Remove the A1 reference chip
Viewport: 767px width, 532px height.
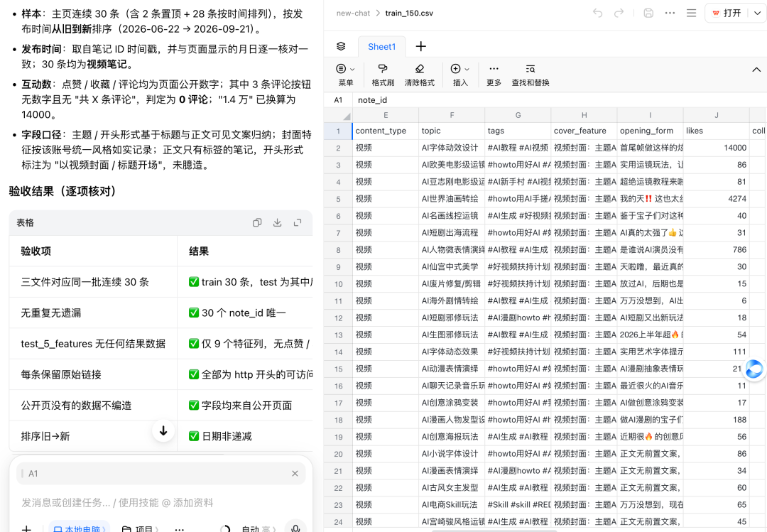coord(295,473)
